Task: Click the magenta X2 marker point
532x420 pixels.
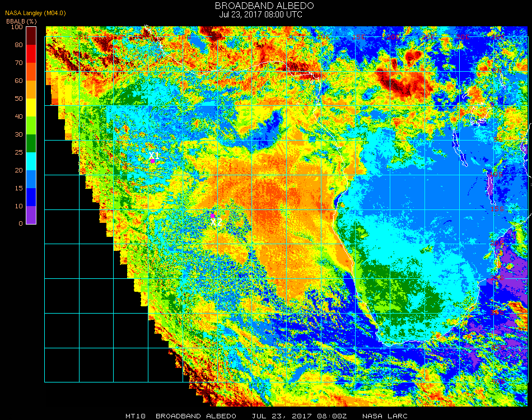Action: tap(212, 216)
